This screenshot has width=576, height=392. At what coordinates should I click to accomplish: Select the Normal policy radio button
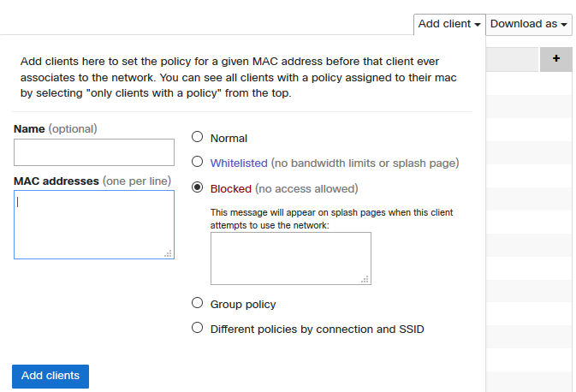point(198,137)
